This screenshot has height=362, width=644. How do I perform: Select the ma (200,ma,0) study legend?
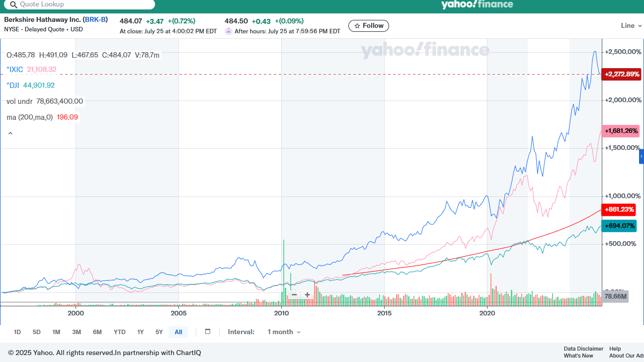coord(29,117)
